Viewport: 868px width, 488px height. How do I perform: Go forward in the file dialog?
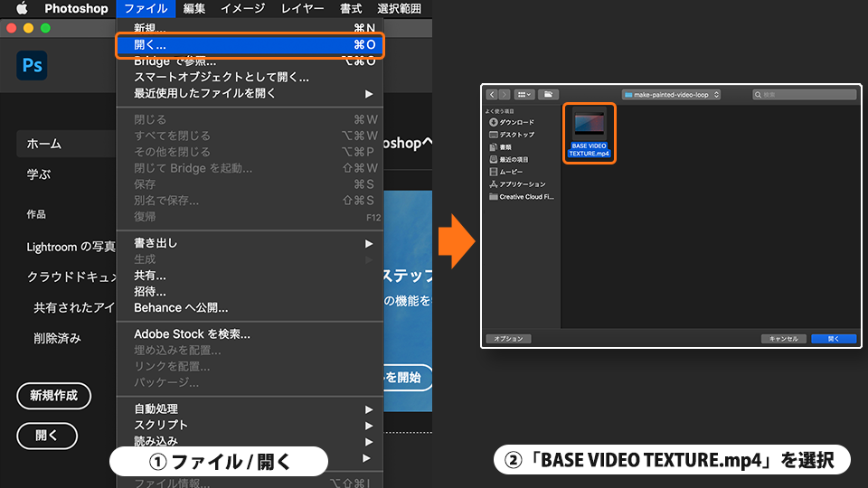point(505,95)
